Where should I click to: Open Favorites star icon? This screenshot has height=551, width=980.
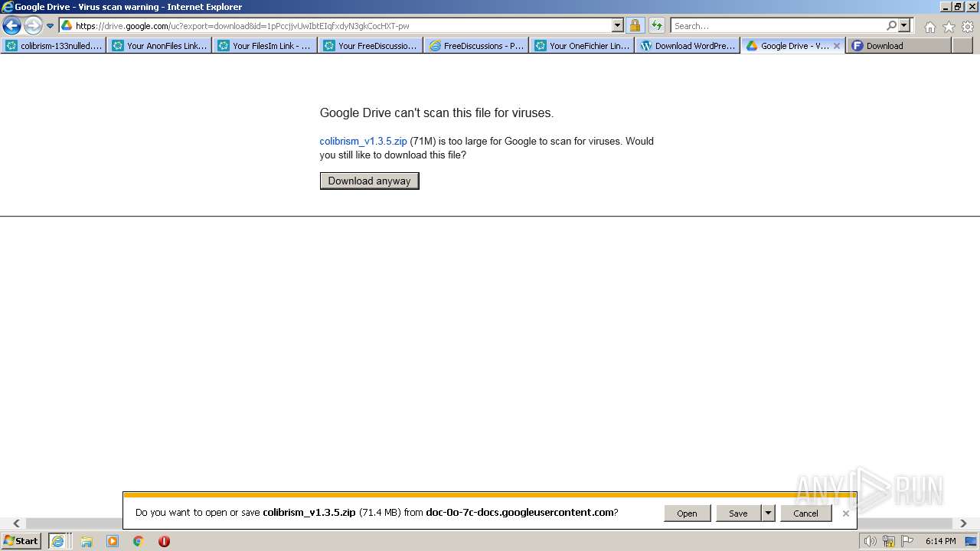point(949,27)
